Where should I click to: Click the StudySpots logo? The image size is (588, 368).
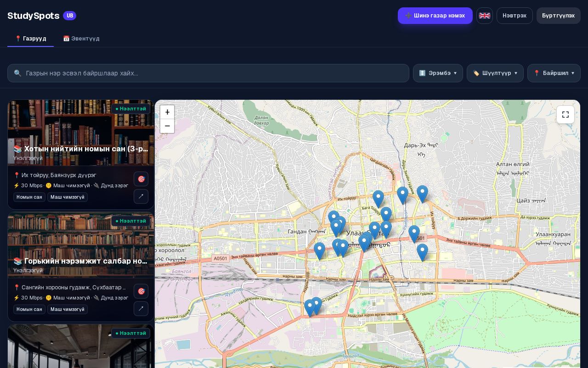pyautogui.click(x=33, y=16)
